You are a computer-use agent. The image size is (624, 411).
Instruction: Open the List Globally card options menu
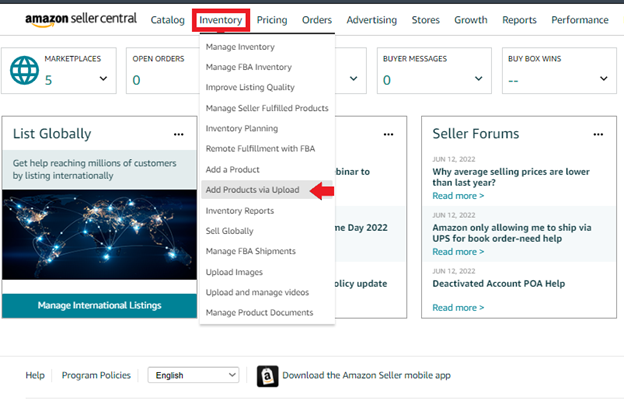(179, 134)
